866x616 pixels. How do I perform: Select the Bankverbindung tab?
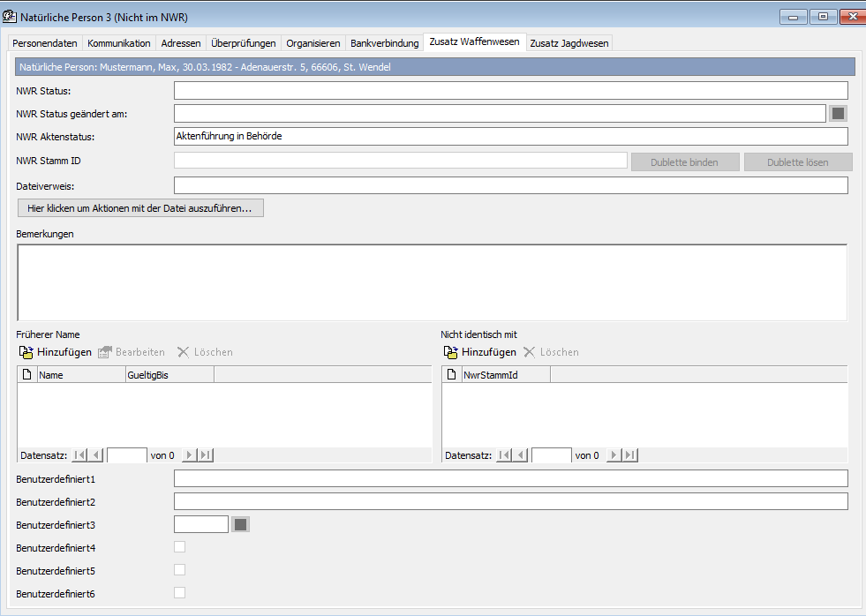(384, 43)
